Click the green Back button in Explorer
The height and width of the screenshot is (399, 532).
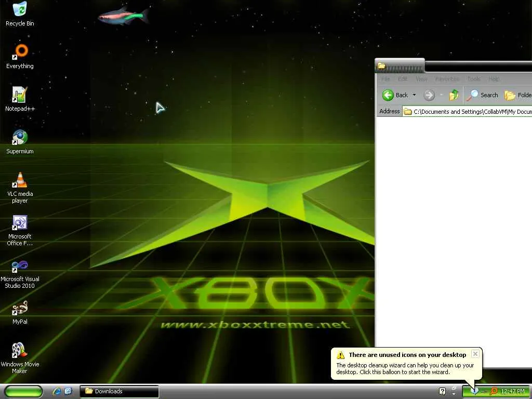click(x=395, y=95)
